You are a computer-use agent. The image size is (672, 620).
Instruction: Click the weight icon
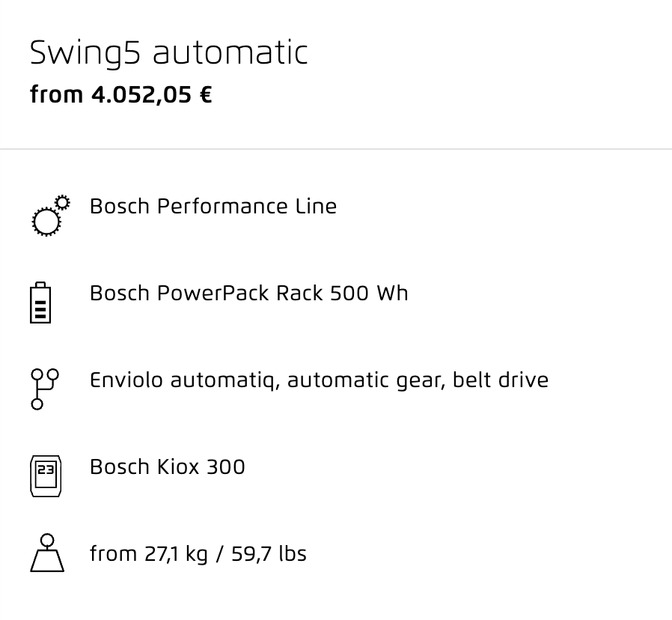coord(47,553)
